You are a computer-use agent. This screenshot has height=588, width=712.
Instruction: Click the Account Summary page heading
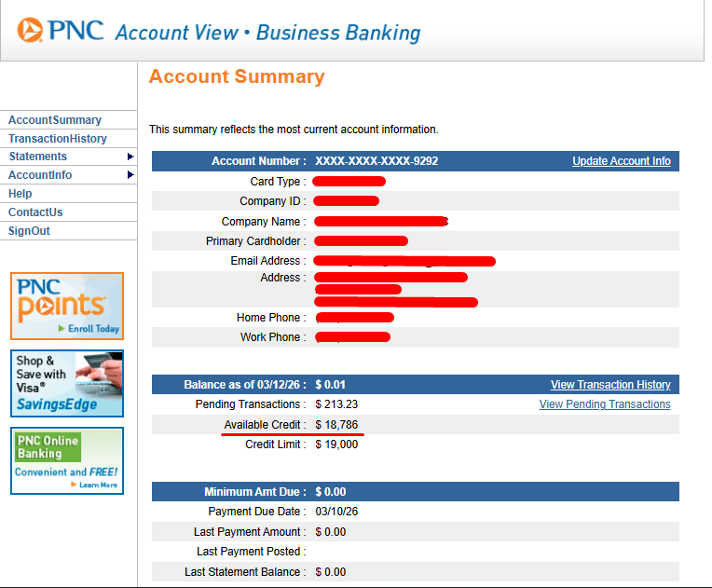click(x=237, y=77)
